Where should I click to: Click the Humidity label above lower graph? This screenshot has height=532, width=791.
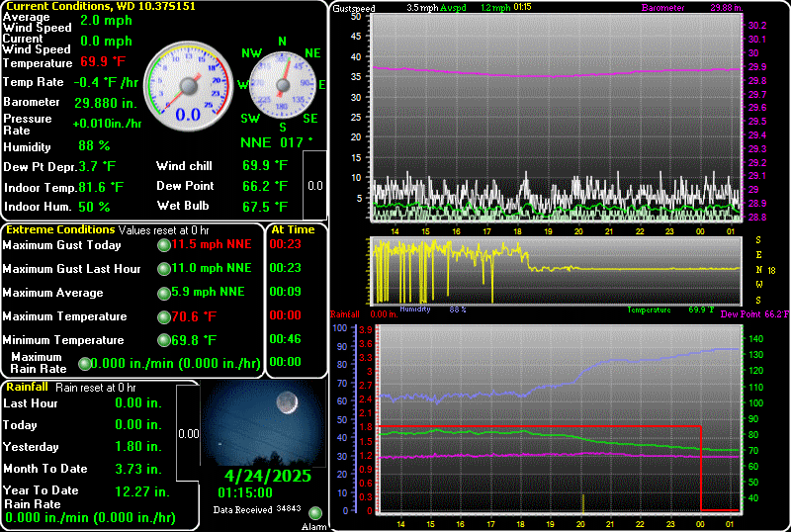(415, 309)
